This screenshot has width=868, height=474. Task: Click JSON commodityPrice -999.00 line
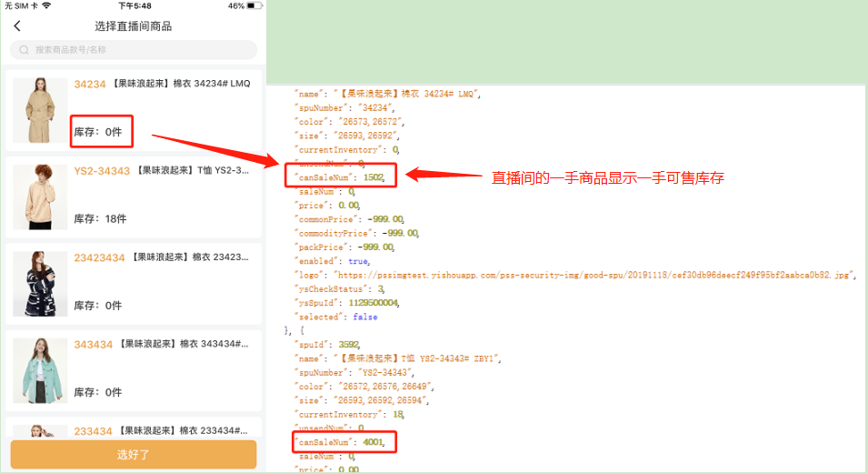357,233
